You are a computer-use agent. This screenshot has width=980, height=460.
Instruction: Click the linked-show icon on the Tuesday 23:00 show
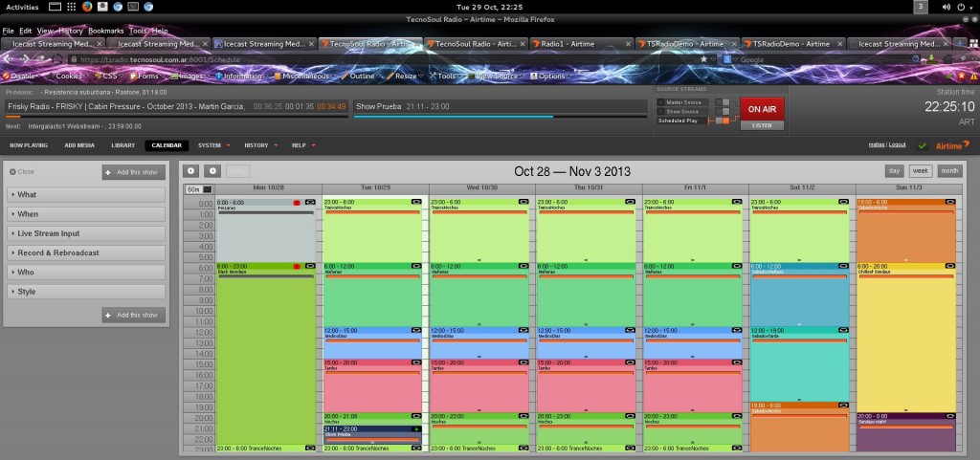(416, 203)
